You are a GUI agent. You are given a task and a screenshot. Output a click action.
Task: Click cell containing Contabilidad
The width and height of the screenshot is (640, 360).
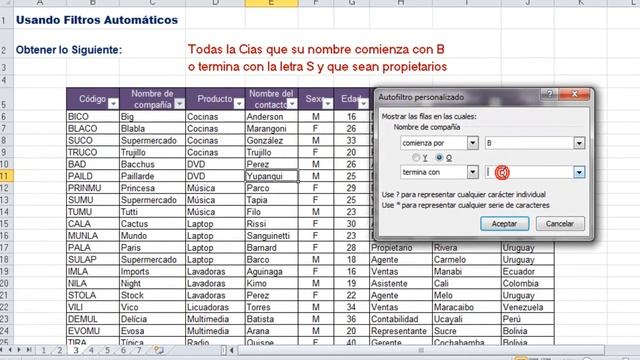coord(401,319)
